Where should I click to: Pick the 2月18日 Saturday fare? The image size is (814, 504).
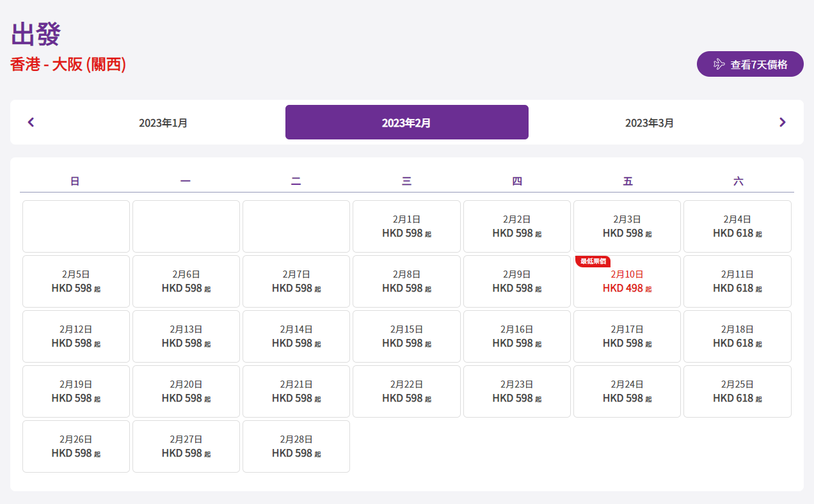click(x=737, y=336)
